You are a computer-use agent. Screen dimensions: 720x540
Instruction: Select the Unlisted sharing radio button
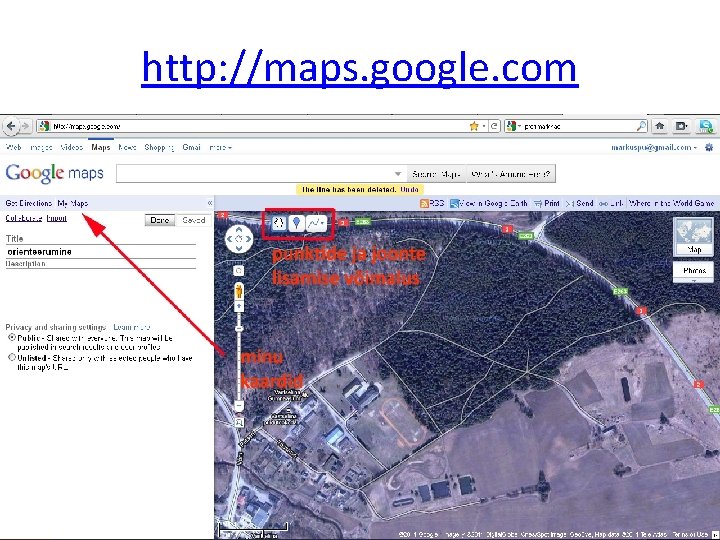(x=12, y=357)
